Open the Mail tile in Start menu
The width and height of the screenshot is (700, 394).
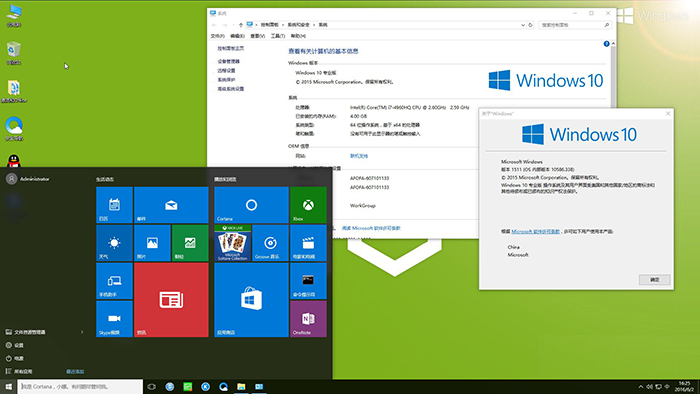point(171,205)
